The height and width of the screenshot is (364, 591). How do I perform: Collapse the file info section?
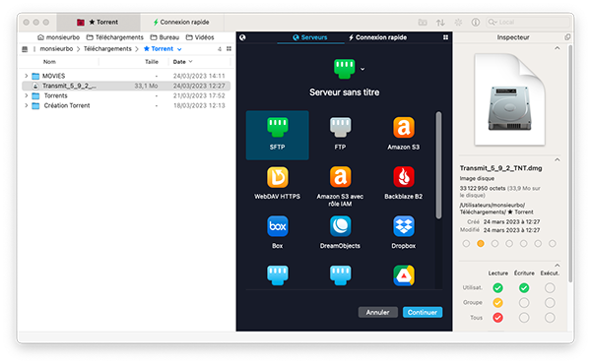[558, 160]
